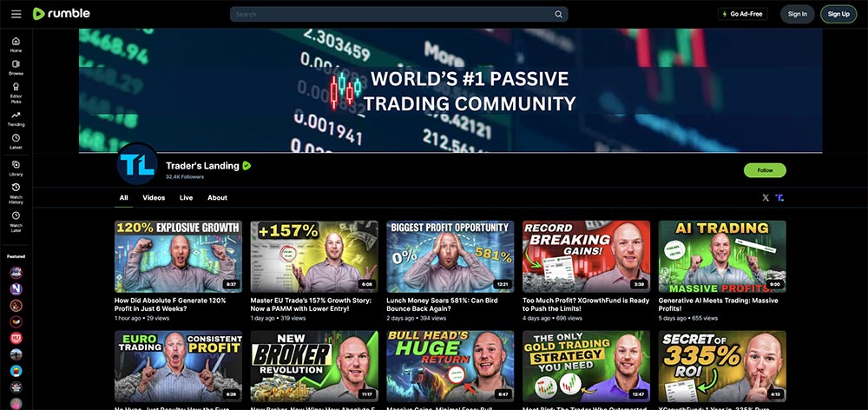Open featured channel with N avatar
Screen dimensions: 868x410
(x=16, y=288)
